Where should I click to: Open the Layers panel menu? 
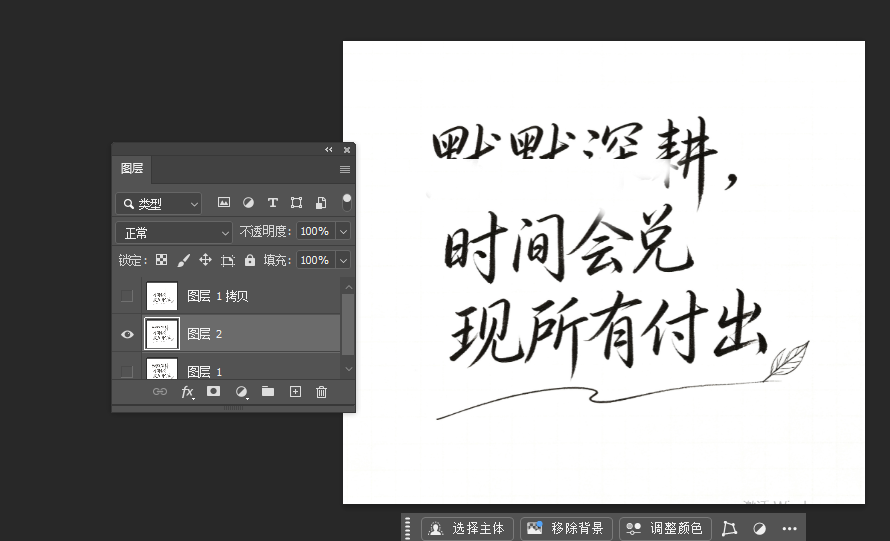tap(345, 169)
